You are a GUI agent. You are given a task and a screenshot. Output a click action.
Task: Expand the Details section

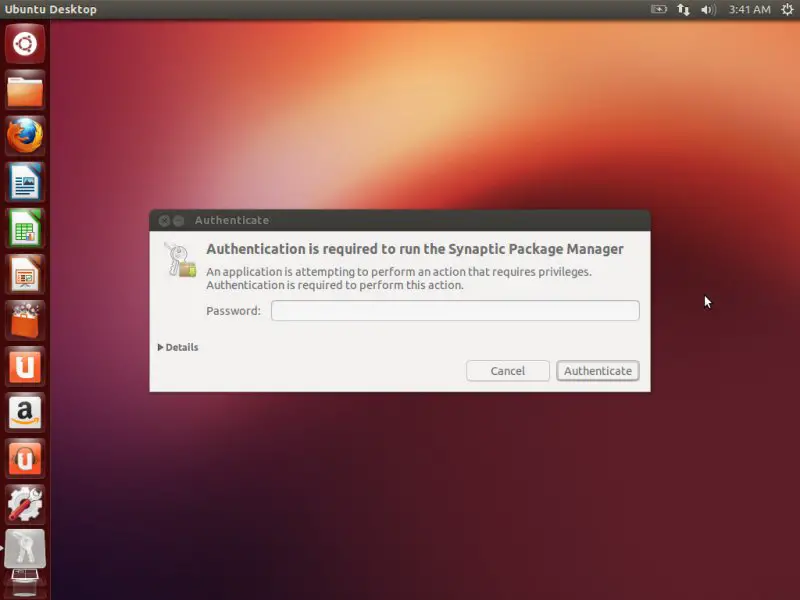(x=178, y=347)
